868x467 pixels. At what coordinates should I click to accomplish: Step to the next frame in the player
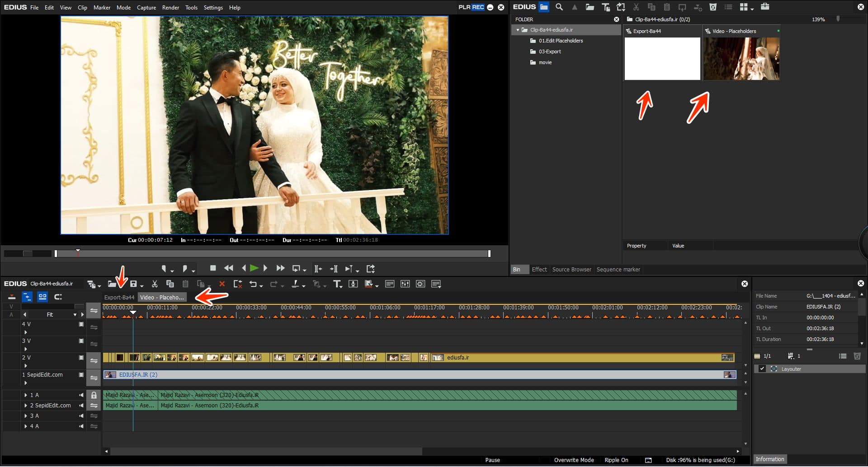(x=265, y=268)
